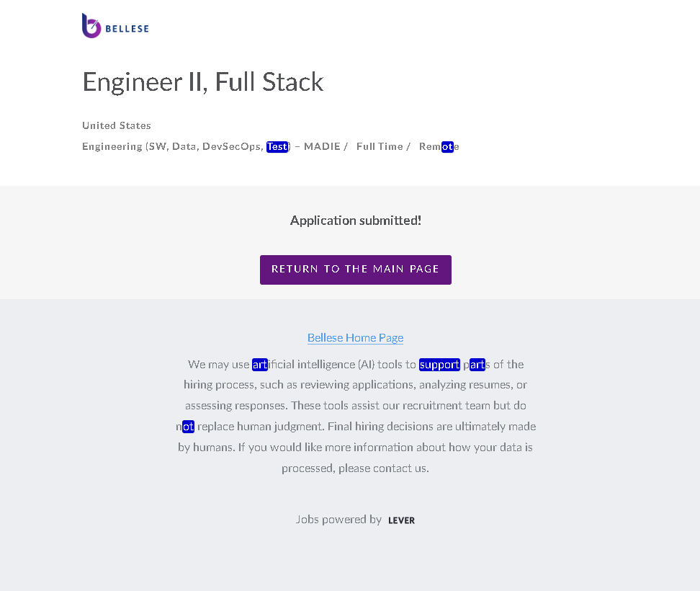
Task: Click highlighted "ot" in the word Remote
Action: coord(447,147)
